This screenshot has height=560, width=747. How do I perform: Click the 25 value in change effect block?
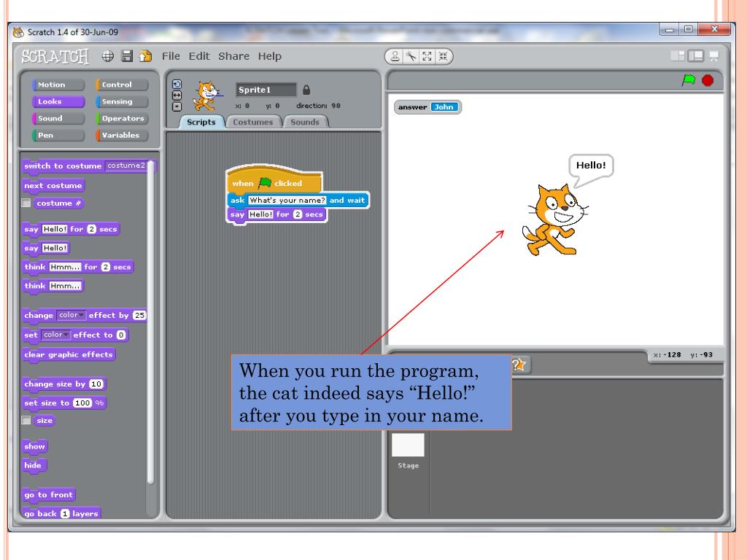(x=139, y=315)
